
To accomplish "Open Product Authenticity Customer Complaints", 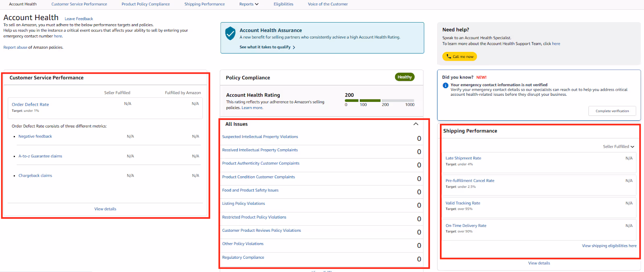I will click(261, 163).
